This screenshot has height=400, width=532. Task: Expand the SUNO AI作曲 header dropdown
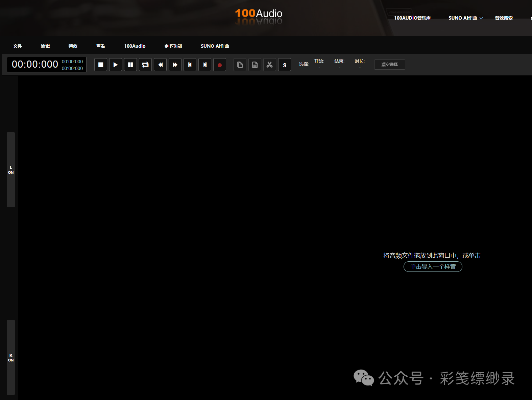click(x=466, y=18)
